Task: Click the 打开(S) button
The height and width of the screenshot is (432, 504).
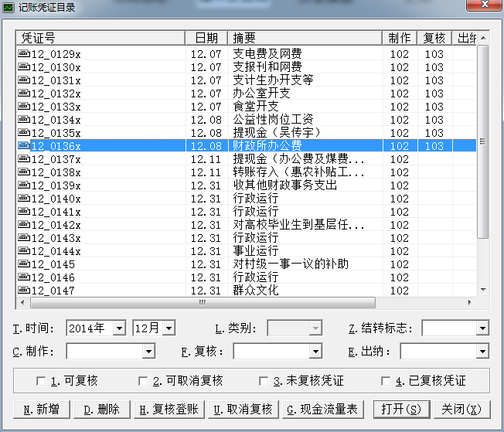Action: coord(400,409)
